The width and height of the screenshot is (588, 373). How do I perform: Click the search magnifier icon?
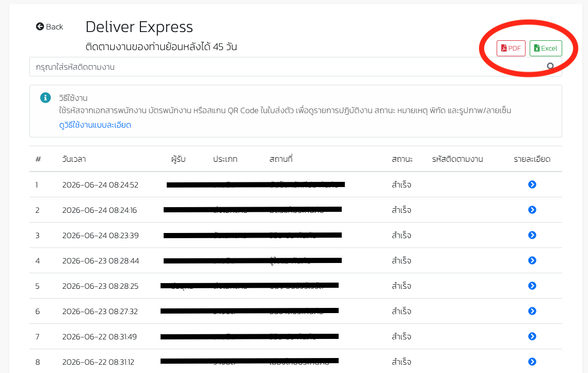pos(550,67)
